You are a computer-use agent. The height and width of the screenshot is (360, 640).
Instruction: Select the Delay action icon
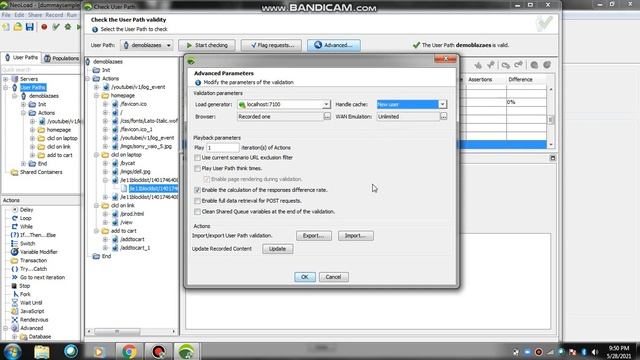15,209
